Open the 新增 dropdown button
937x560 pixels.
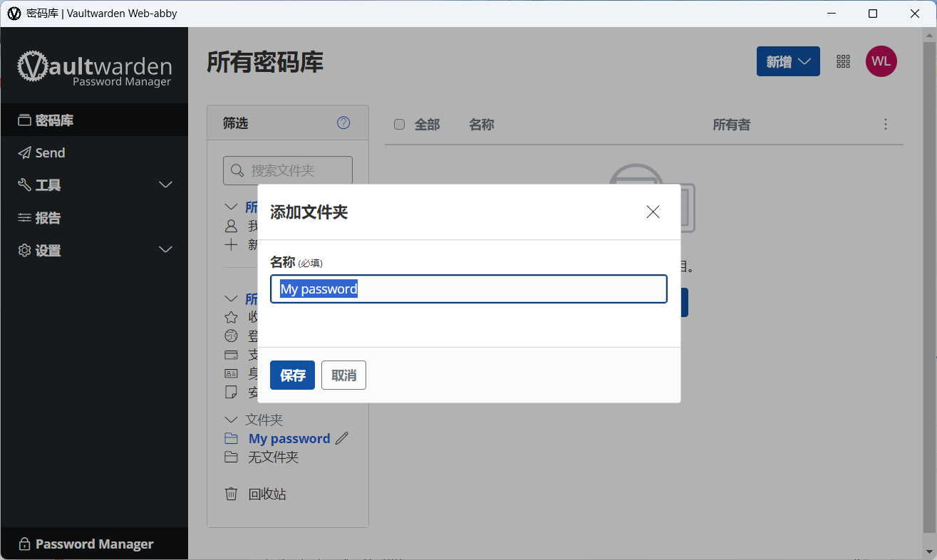788,61
